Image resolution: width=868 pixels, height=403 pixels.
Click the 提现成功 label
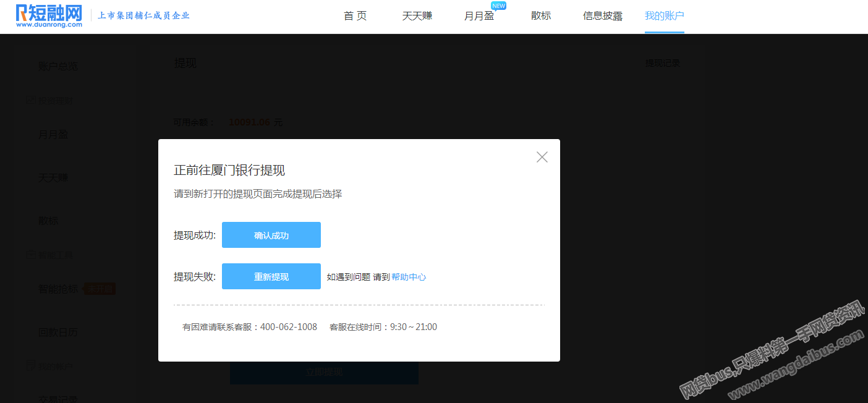(195, 235)
